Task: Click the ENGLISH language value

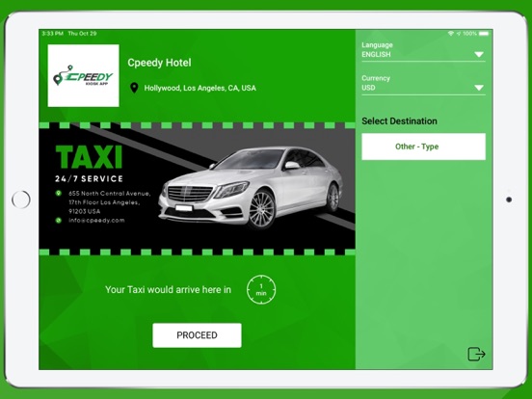Action: click(x=376, y=55)
